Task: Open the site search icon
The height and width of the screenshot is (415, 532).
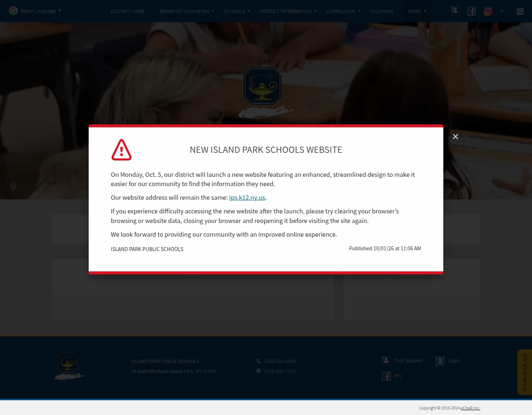Action: 520,11
